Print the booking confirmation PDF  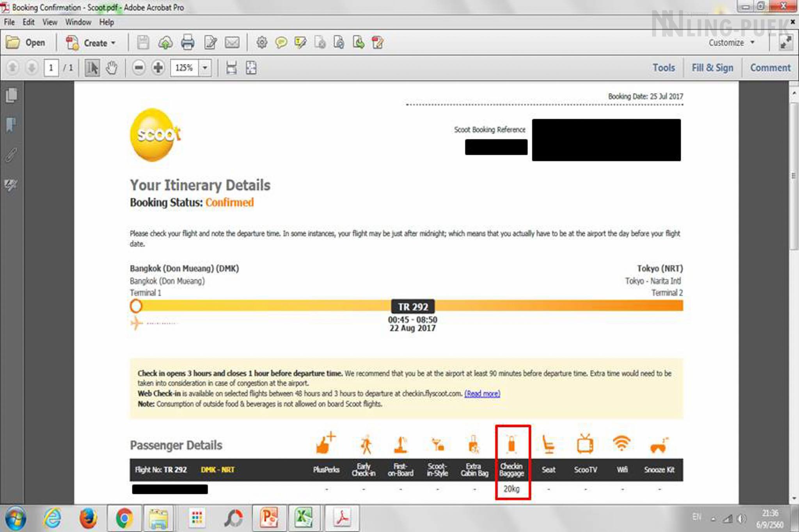click(x=188, y=43)
